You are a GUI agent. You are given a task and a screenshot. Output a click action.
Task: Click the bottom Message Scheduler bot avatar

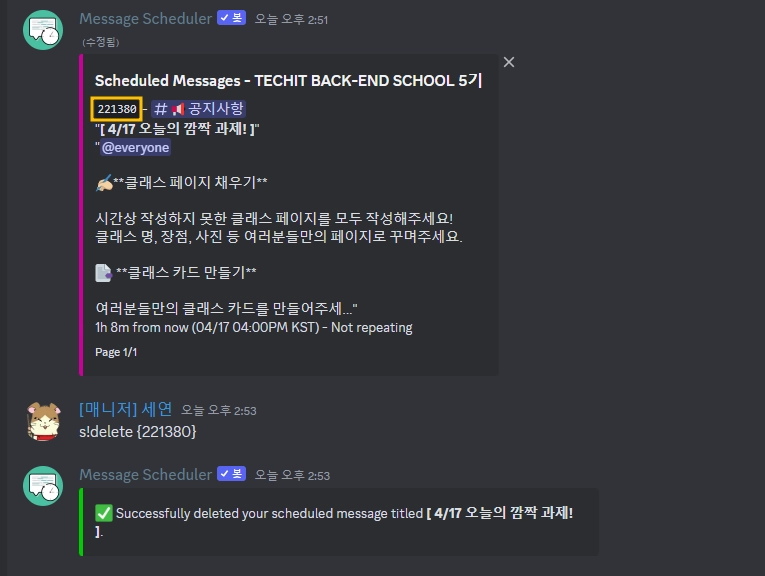click(x=43, y=486)
